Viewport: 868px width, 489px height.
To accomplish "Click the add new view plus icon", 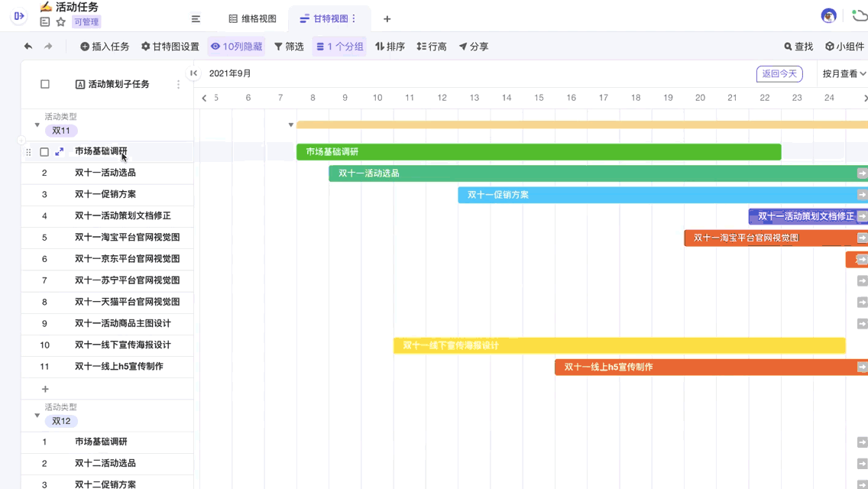I will 387,19.
